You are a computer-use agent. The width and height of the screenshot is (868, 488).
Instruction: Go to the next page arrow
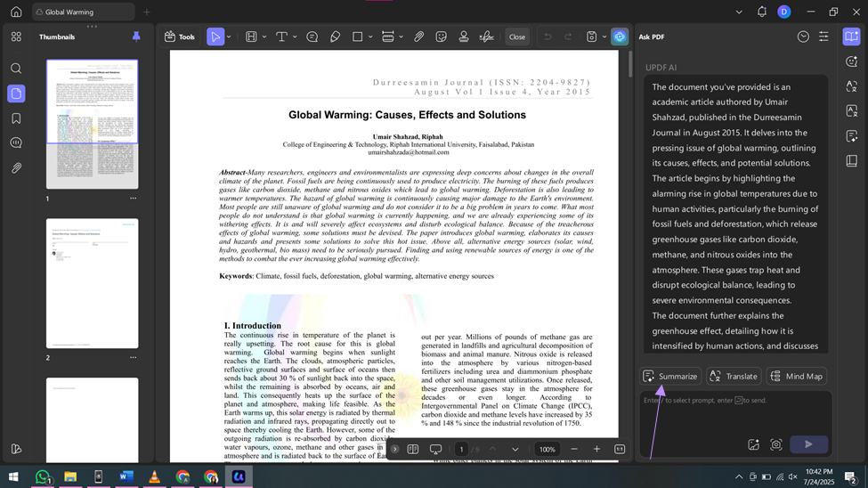pos(515,449)
